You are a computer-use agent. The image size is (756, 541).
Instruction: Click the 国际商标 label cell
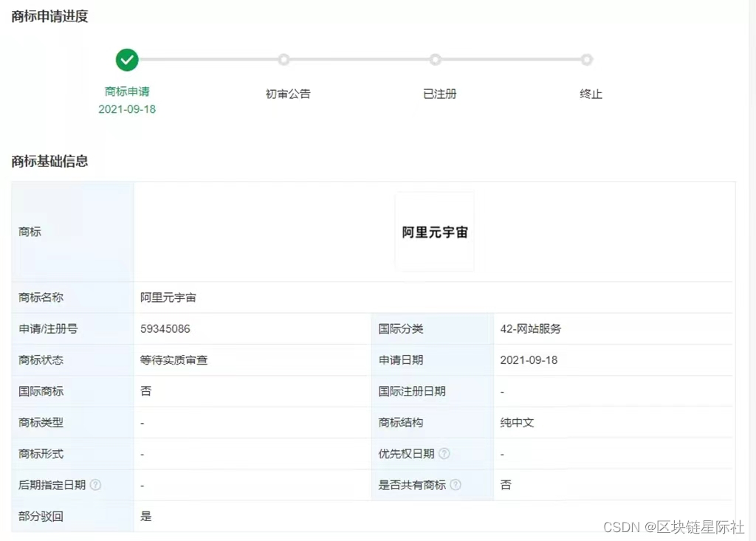[72, 391]
